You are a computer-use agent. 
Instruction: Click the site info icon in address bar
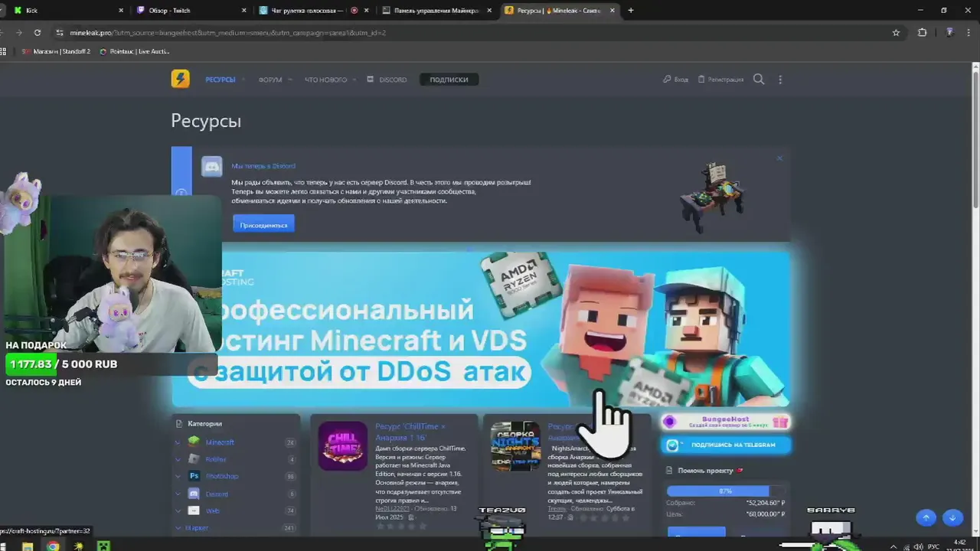pos(59,33)
